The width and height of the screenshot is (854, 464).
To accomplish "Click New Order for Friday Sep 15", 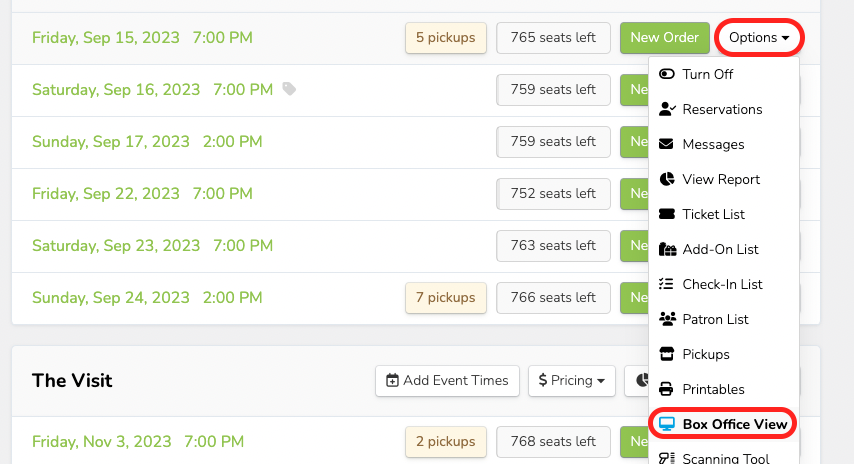I will 664,38.
